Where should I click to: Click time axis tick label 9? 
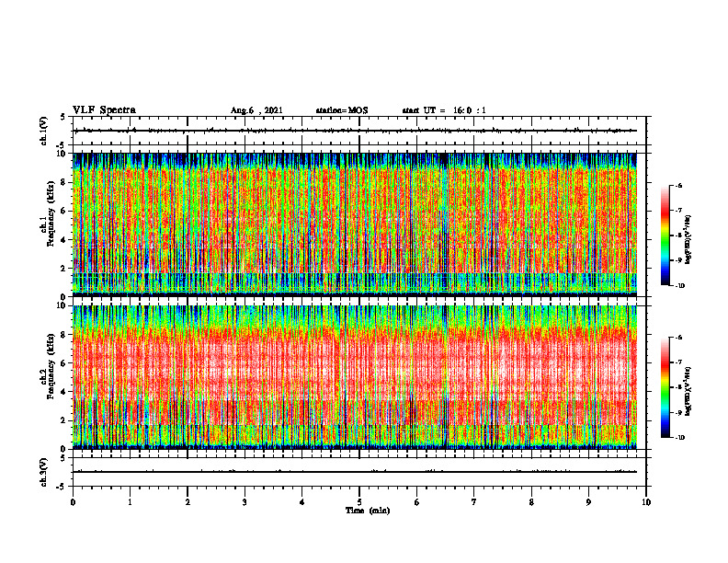click(x=588, y=502)
